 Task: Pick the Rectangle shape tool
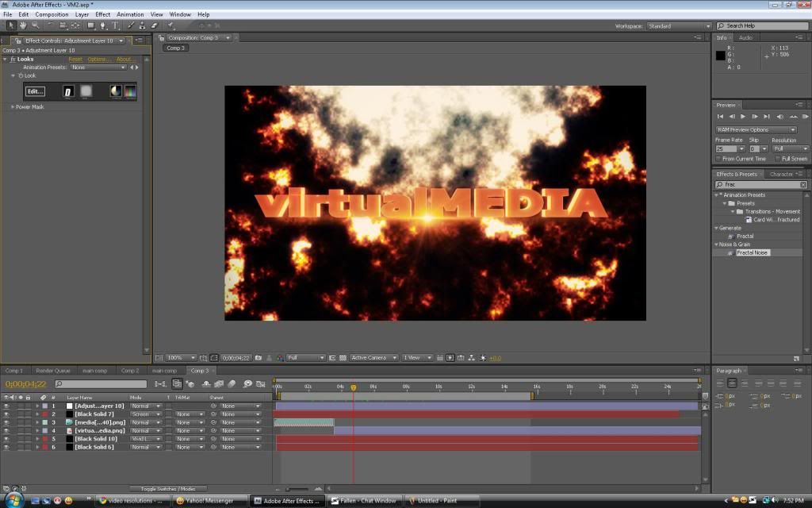[x=90, y=25]
